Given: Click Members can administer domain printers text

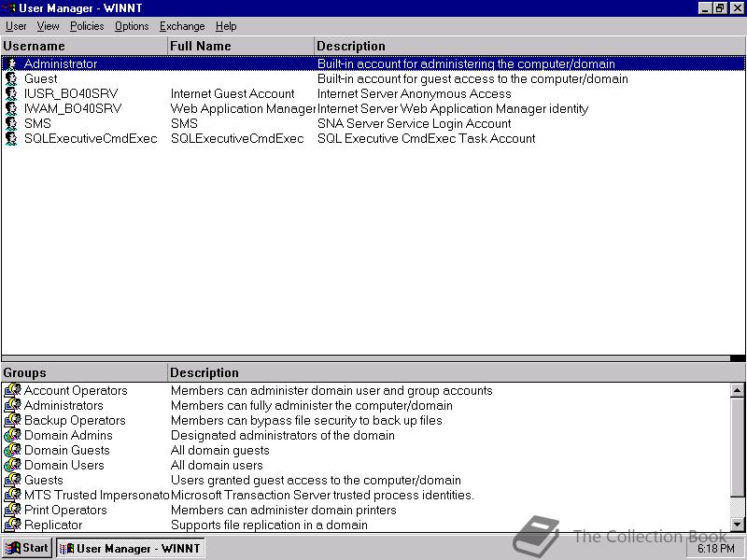Looking at the screenshot, I should point(284,510).
